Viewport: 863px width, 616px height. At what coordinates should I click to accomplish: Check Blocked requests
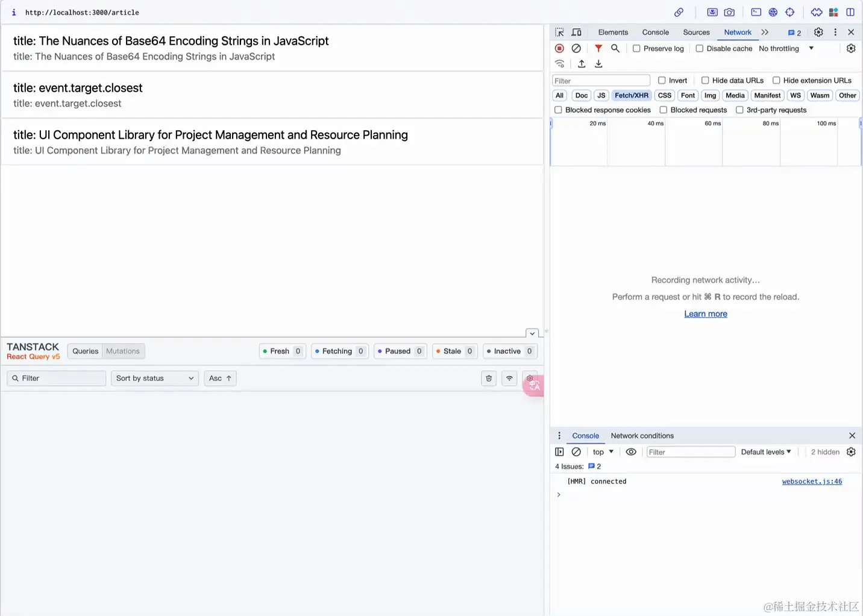click(x=664, y=110)
